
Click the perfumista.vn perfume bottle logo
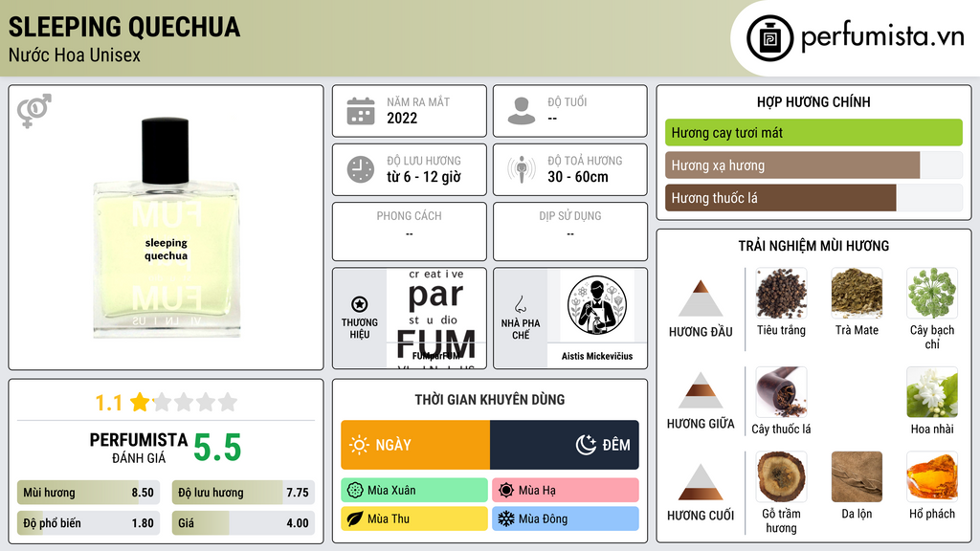(770, 38)
